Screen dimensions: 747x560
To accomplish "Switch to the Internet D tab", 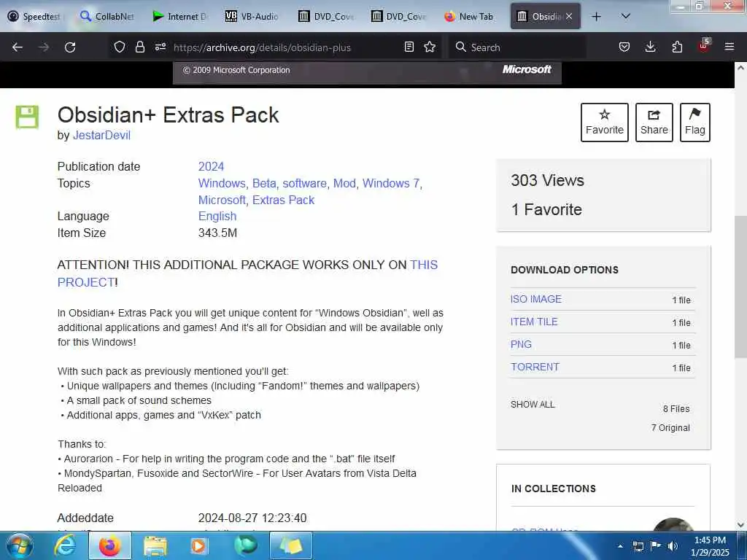I will tap(181, 16).
